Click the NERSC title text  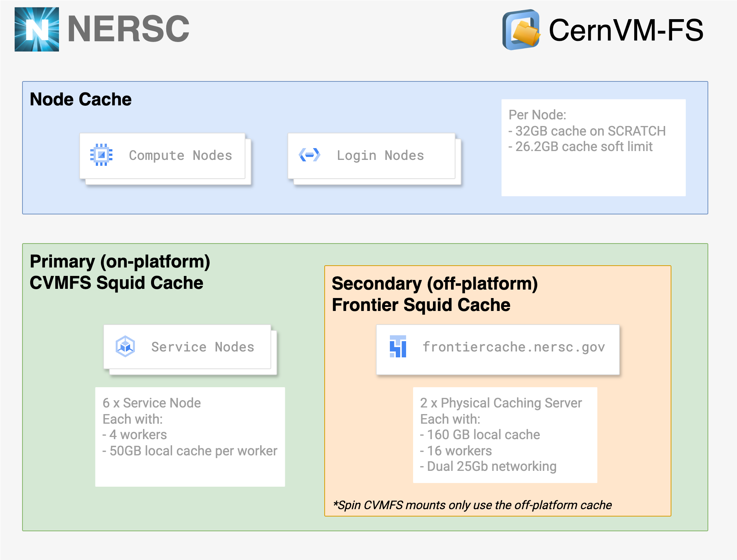pyautogui.click(x=128, y=29)
